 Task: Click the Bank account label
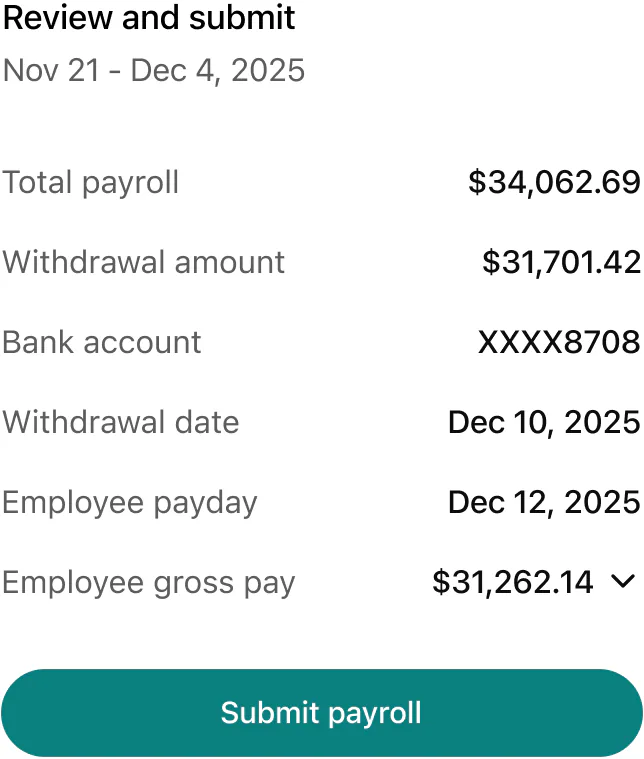[102, 343]
